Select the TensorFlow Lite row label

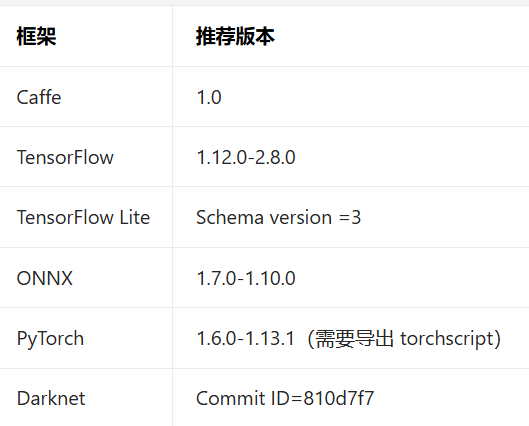click(x=83, y=217)
